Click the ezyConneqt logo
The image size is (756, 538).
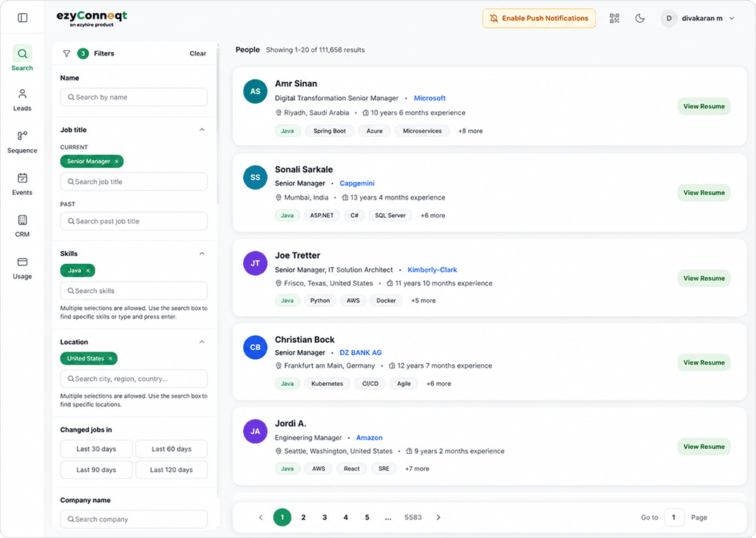(x=91, y=18)
